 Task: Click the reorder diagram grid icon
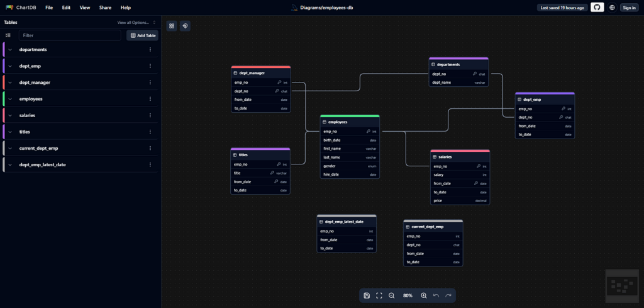pos(172,26)
